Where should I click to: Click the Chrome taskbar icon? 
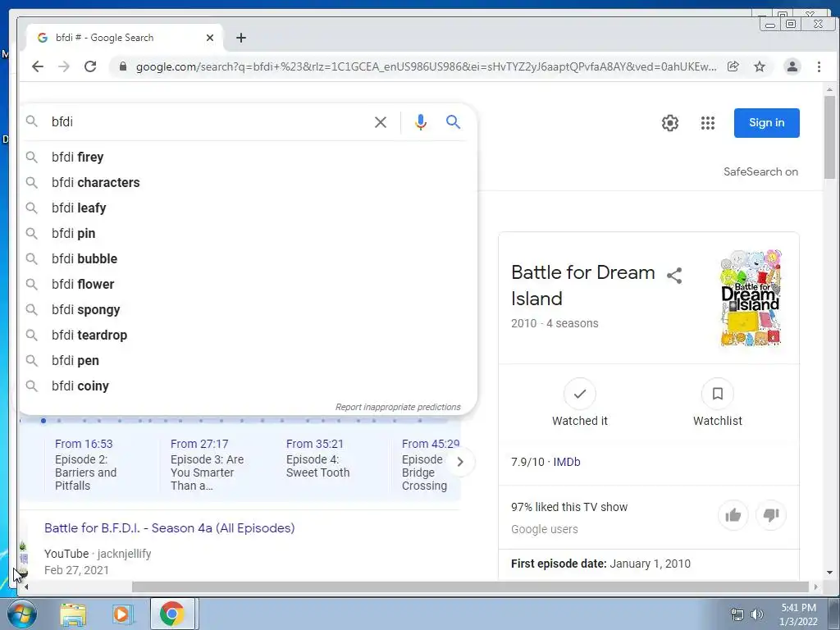point(171,614)
